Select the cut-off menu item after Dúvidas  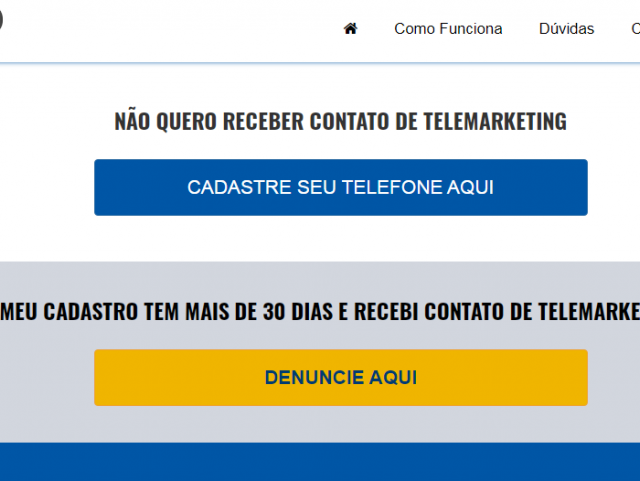[636, 29]
